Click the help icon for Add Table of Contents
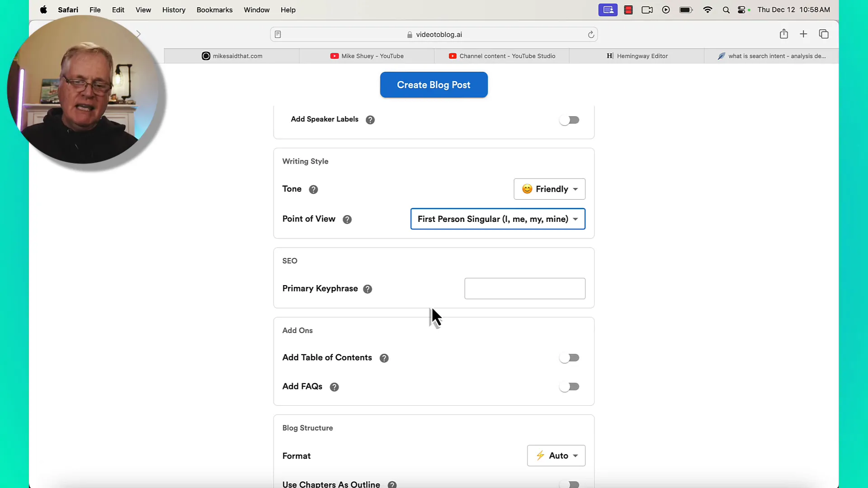Viewport: 868px width, 488px height. point(384,358)
